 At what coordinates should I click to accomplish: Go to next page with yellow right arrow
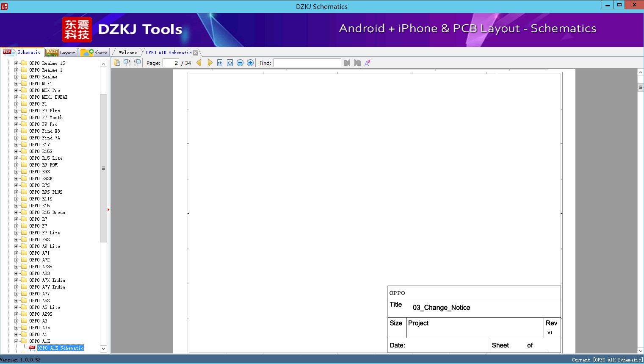pyautogui.click(x=210, y=63)
